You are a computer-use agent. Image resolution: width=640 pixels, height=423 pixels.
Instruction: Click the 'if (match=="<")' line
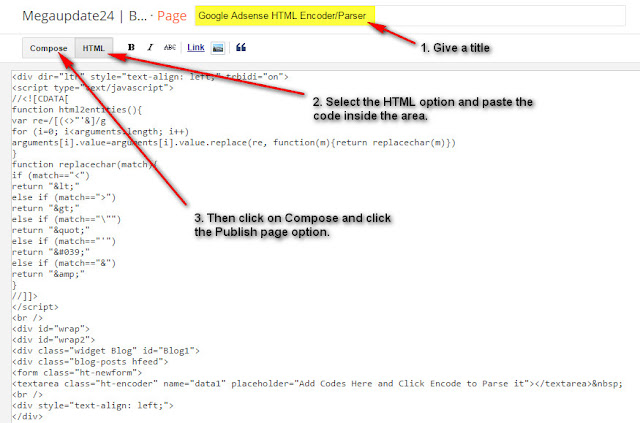coord(51,176)
